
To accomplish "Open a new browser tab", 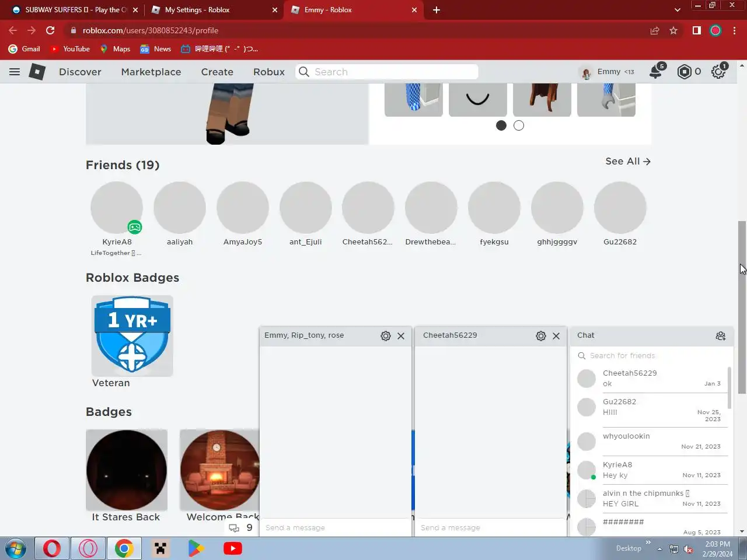I will [437, 10].
